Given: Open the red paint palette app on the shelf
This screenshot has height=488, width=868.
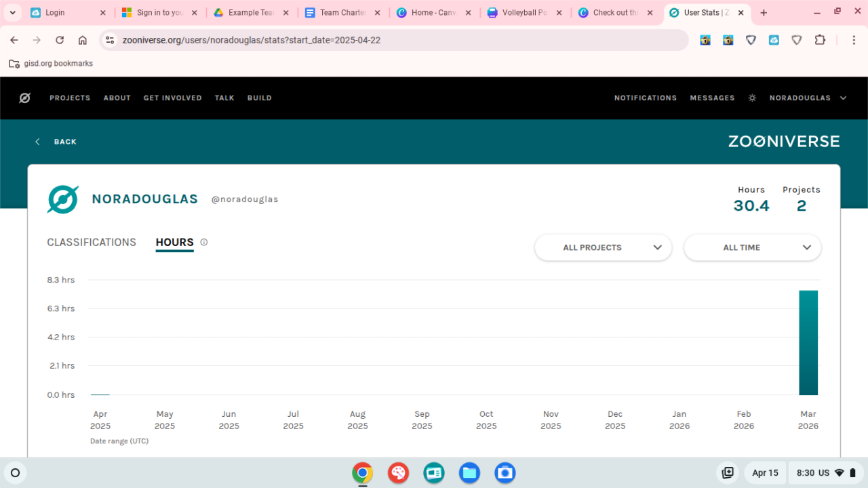Looking at the screenshot, I should tap(398, 473).
